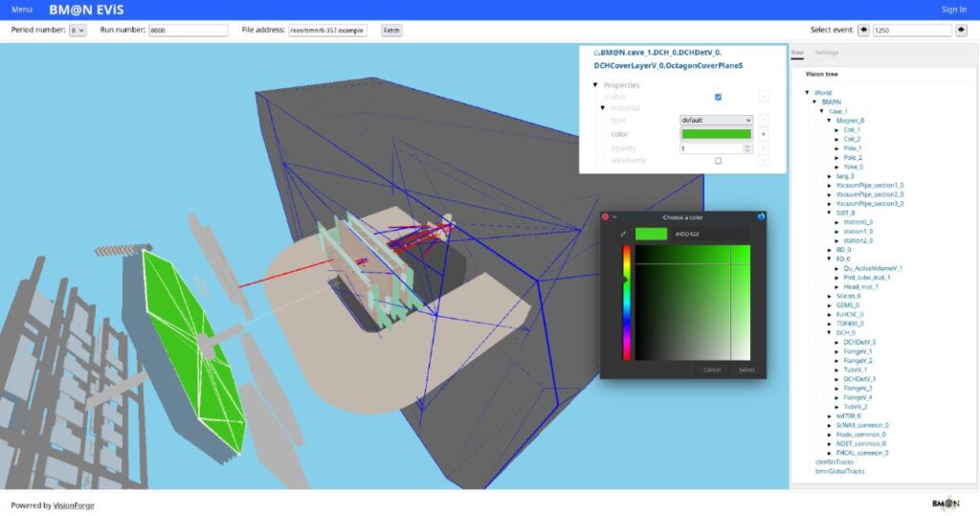Image resolution: width=980 pixels, height=516 pixels.
Task: Click the Run number input field
Action: click(x=188, y=31)
